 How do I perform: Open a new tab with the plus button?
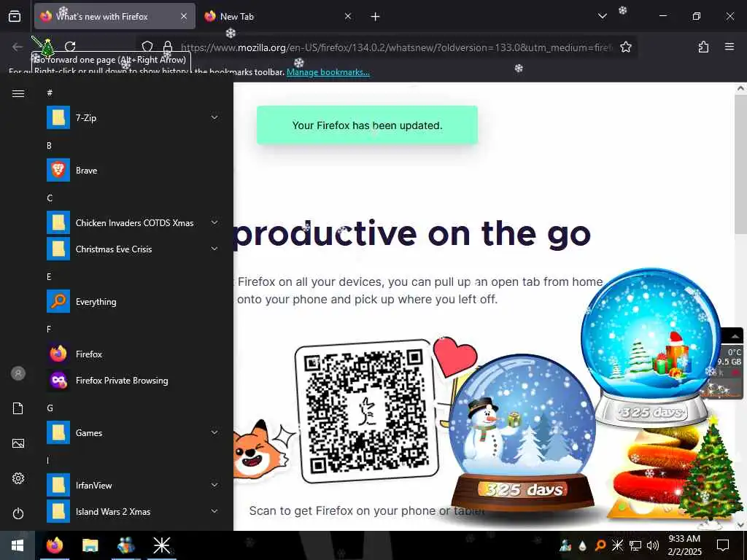click(376, 17)
